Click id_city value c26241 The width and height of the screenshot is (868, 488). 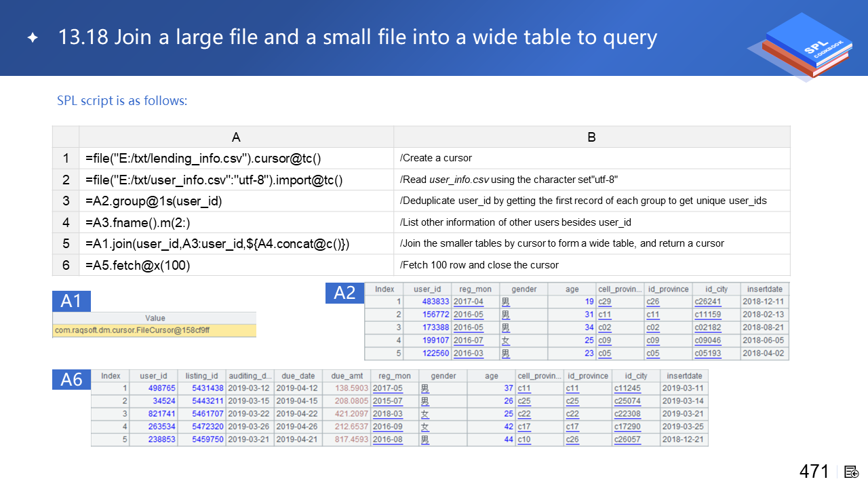coord(707,302)
